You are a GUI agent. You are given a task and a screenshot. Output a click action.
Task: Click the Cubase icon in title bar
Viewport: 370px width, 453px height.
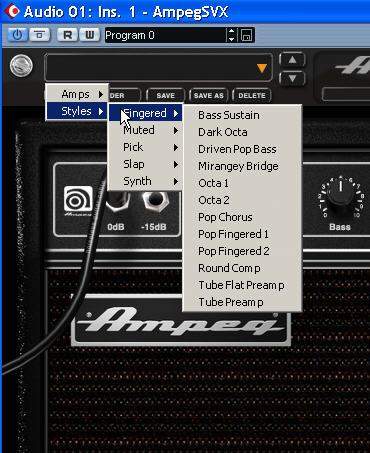pos(12,11)
